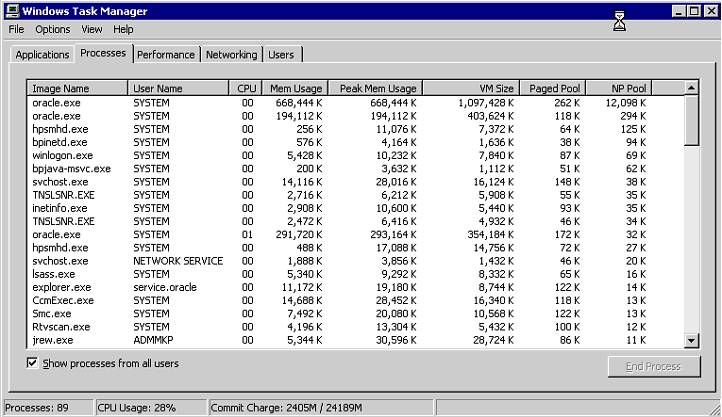722x417 pixels.
Task: Click the CPU value 01 cell
Action: [247, 234]
